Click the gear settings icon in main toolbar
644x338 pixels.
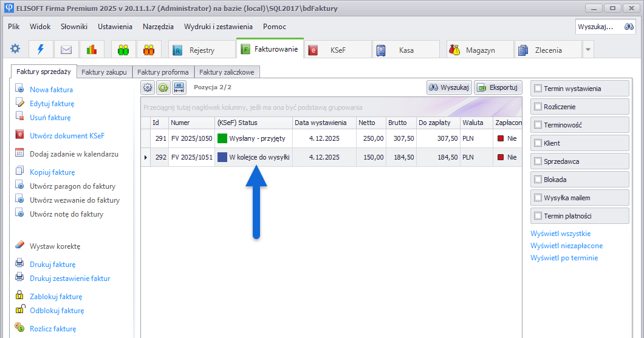[15, 49]
